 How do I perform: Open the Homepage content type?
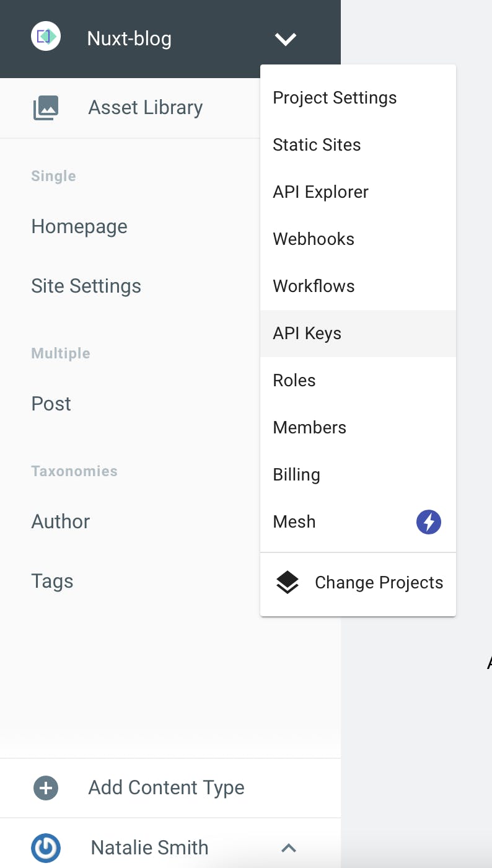pos(79,227)
